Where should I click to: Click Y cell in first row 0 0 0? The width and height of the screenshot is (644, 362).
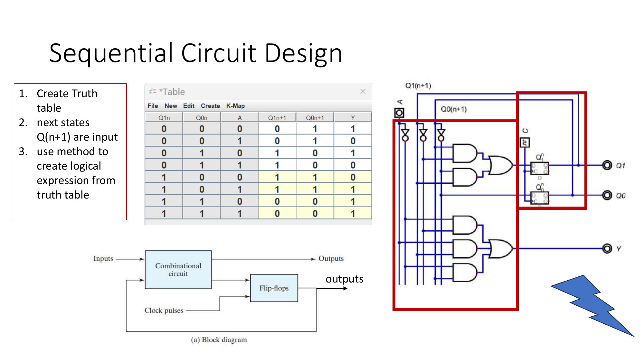click(353, 129)
